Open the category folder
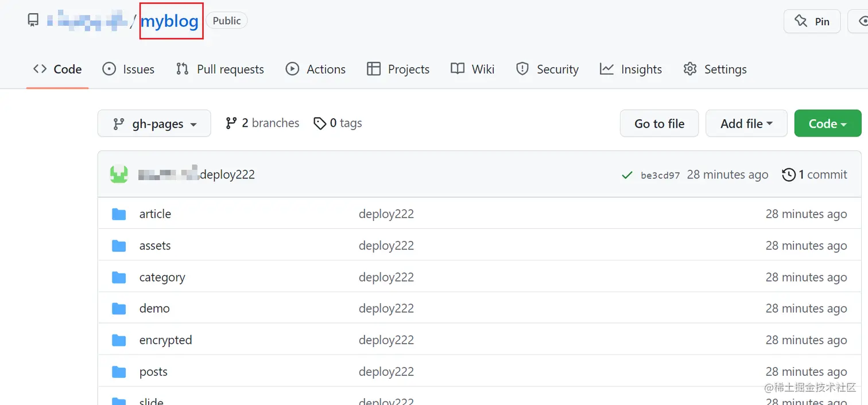 tap(162, 278)
